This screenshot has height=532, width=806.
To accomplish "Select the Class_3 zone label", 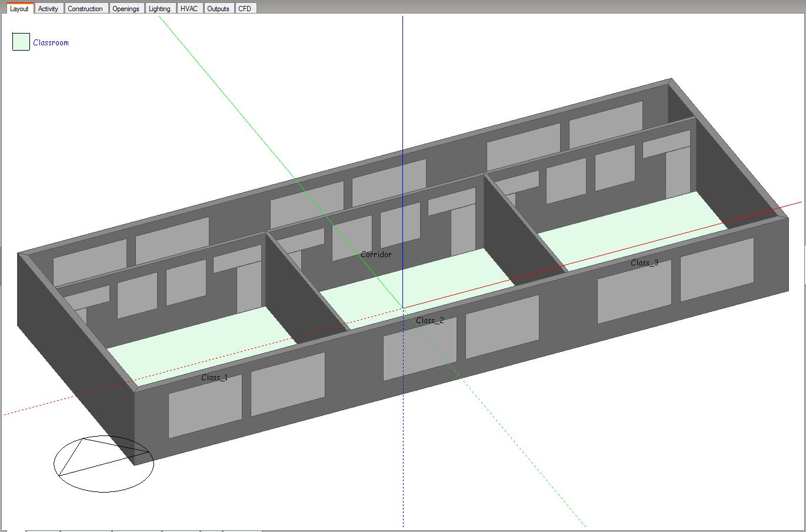I will tap(644, 263).
